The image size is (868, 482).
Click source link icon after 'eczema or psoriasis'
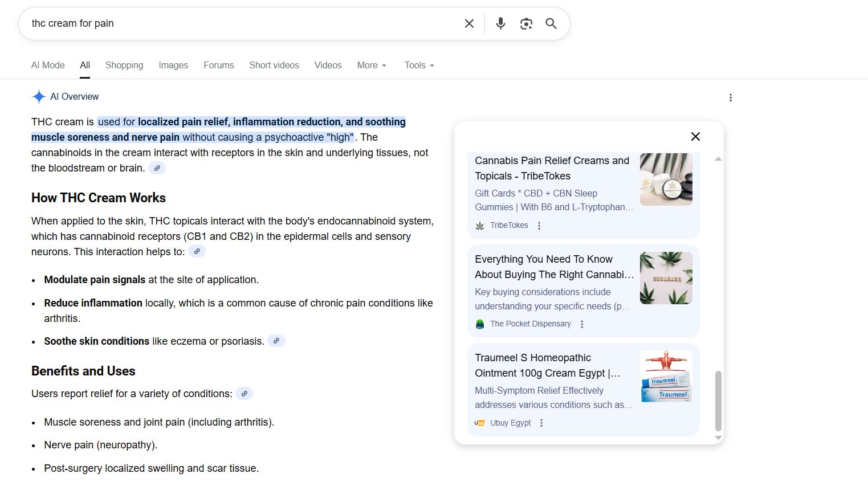pyautogui.click(x=276, y=341)
